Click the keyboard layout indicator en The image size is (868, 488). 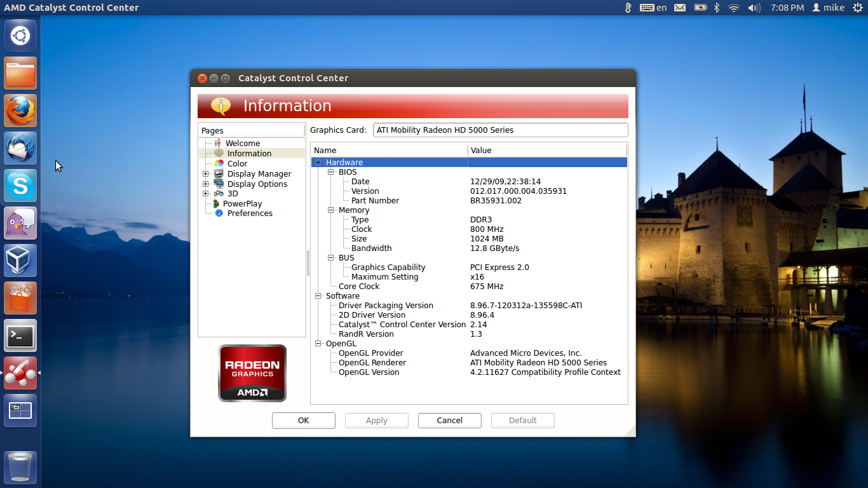click(x=653, y=8)
